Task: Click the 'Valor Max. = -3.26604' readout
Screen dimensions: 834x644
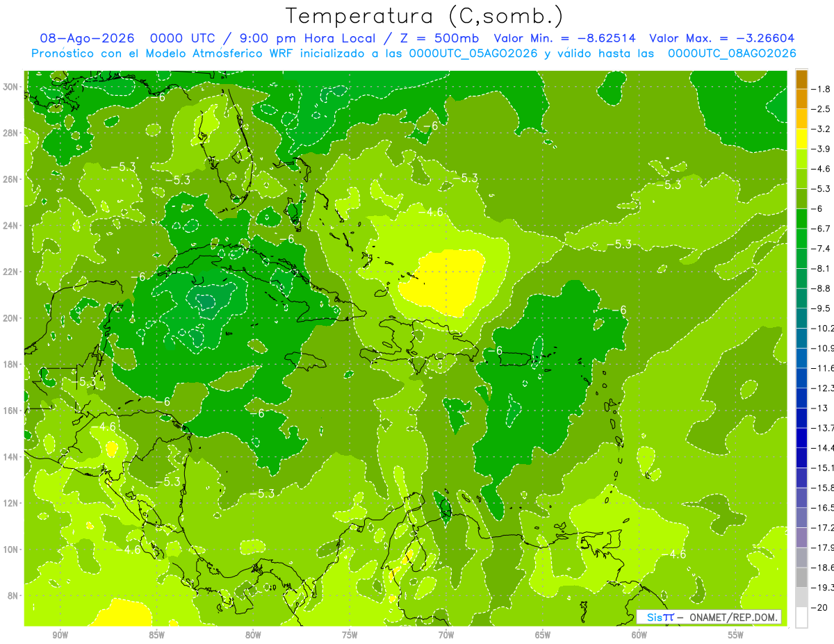Action: pyautogui.click(x=722, y=38)
